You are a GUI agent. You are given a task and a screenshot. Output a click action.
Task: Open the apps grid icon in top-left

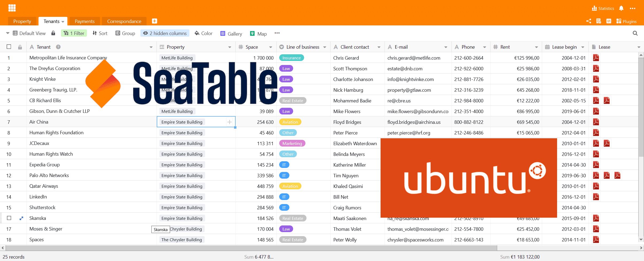pyautogui.click(x=12, y=8)
